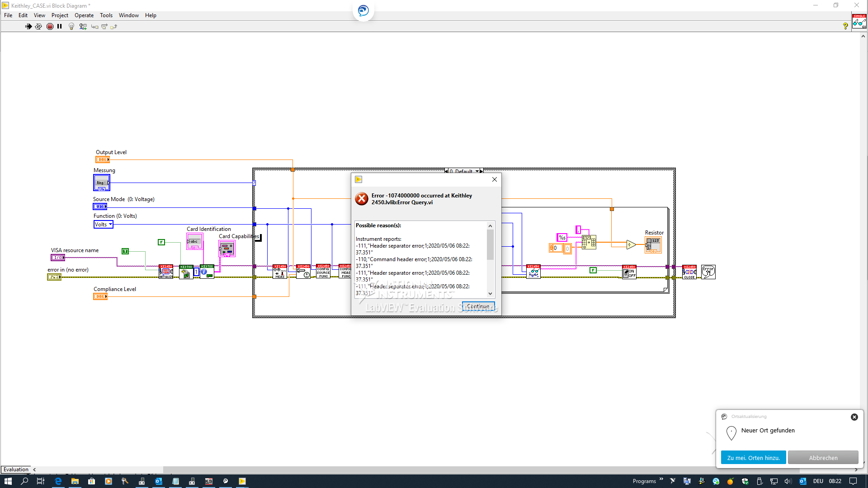Click the KE2450 Initialize VI node
The width and height of the screenshot is (868, 488).
(166, 272)
